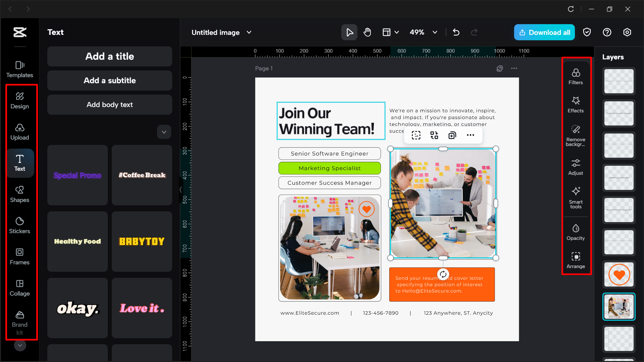Open the Shapes panel
The height and width of the screenshot is (362, 644).
(x=20, y=194)
